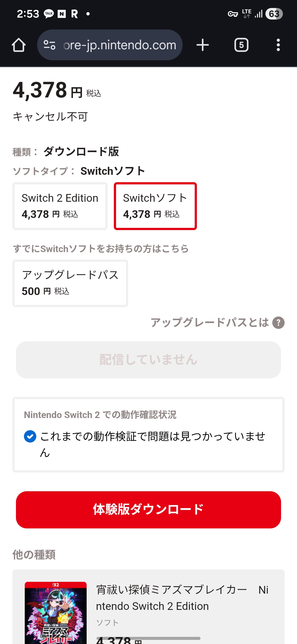Click the nintendo.com address bar
The height and width of the screenshot is (644, 297).
tap(120, 45)
